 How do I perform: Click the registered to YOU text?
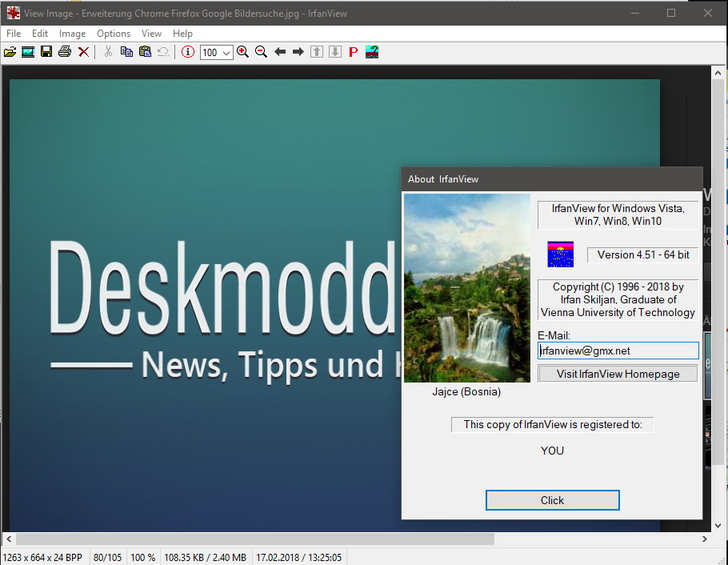[x=553, y=451]
